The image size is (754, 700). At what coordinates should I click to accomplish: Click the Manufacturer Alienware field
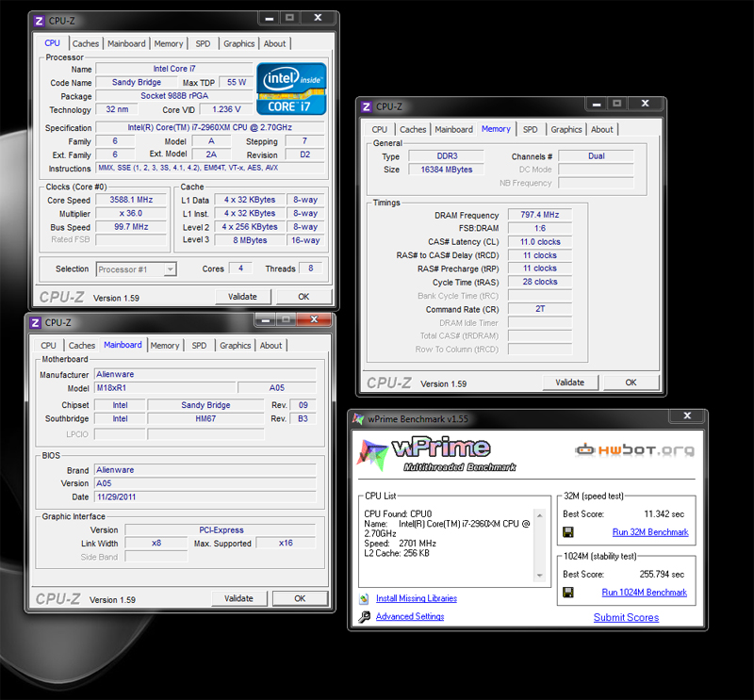pyautogui.click(x=205, y=375)
